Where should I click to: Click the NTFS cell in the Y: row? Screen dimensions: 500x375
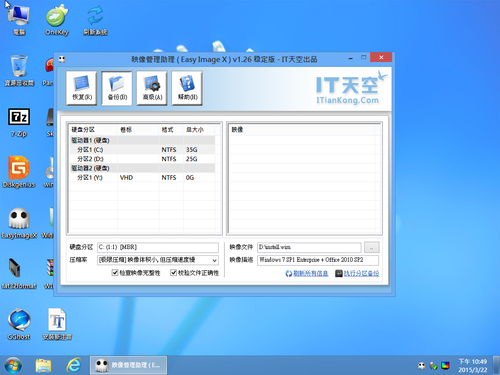tap(169, 178)
